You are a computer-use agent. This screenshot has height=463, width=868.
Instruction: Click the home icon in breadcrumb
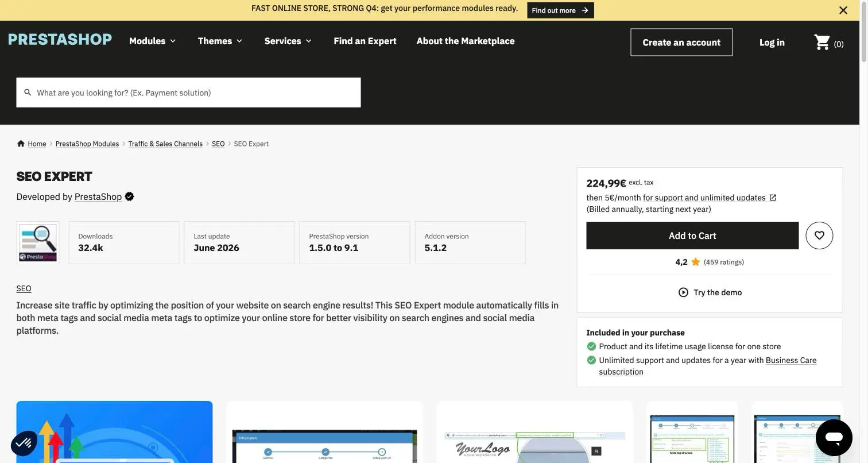(21, 144)
